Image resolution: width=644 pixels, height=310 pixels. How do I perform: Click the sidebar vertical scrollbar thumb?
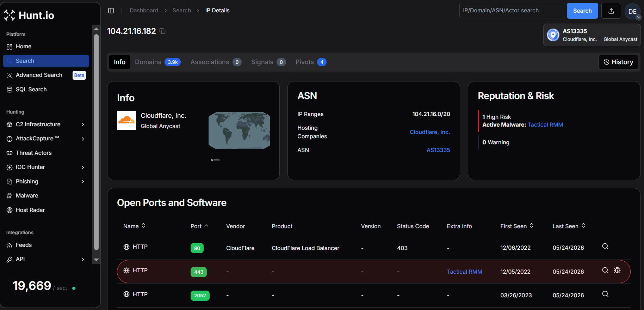96,142
